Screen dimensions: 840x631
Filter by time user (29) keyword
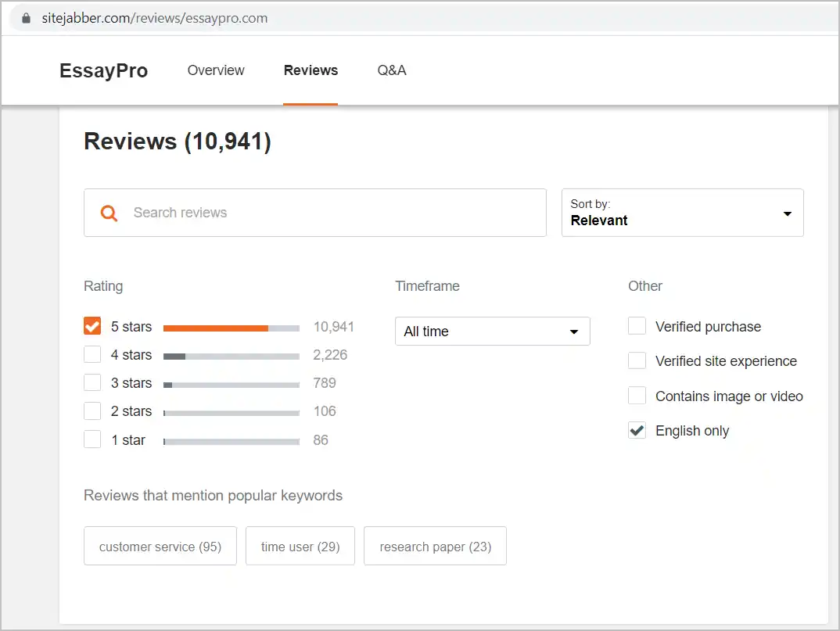(x=300, y=546)
